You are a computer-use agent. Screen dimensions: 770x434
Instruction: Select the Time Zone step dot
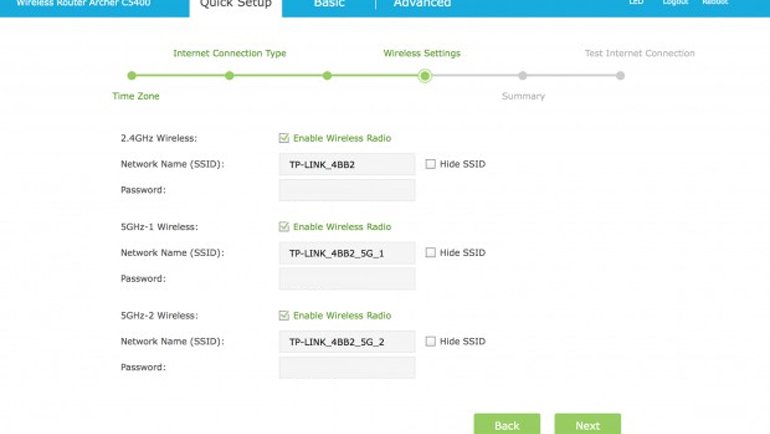[x=131, y=75]
